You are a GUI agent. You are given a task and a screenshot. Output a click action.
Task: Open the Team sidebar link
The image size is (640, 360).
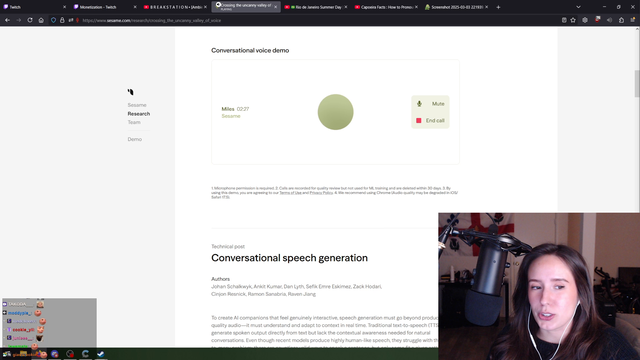(x=134, y=122)
